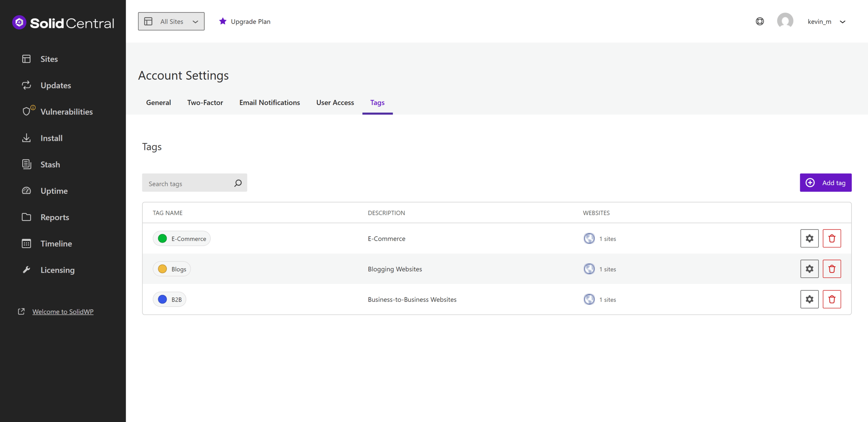The height and width of the screenshot is (422, 868).
Task: Open the Stash section
Action: pos(50,164)
